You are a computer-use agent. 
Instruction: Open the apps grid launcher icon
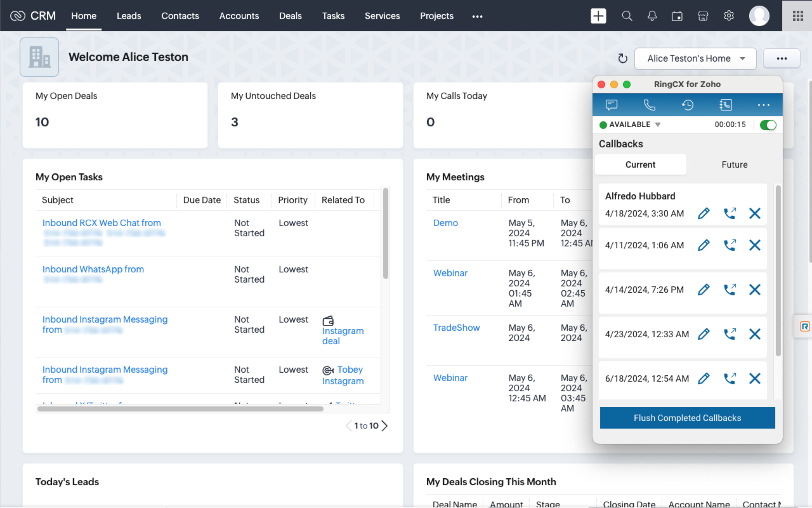click(797, 16)
